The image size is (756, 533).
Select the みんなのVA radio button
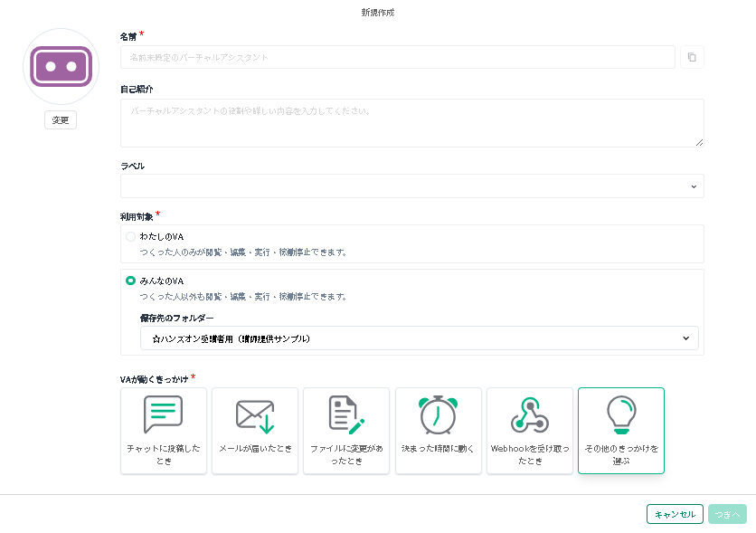pos(130,281)
